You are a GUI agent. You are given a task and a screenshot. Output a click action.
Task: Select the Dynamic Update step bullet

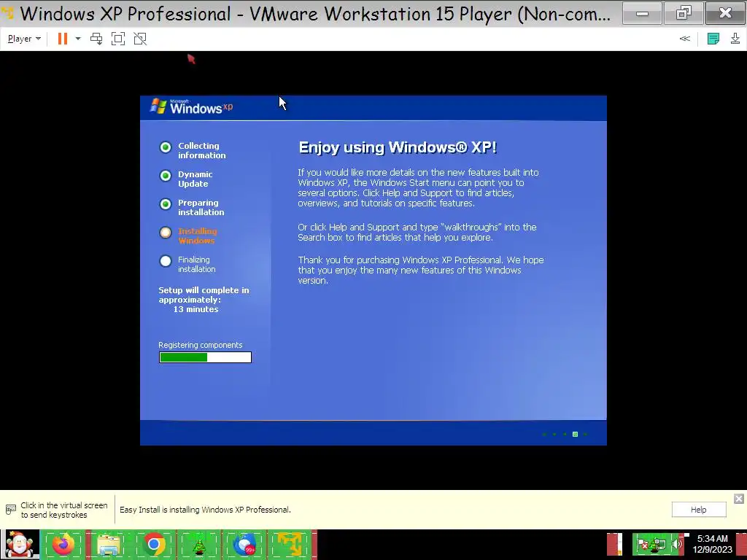(166, 176)
